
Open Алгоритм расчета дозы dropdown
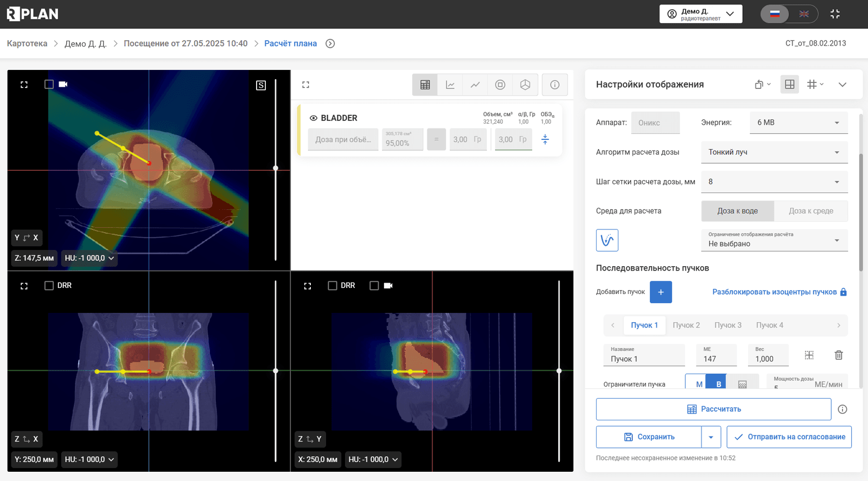click(775, 152)
